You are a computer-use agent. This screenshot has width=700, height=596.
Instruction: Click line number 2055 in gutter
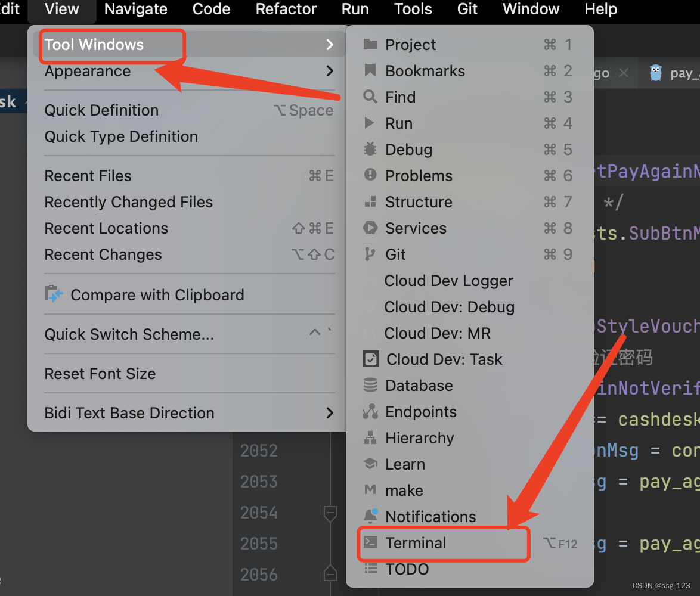(x=259, y=544)
